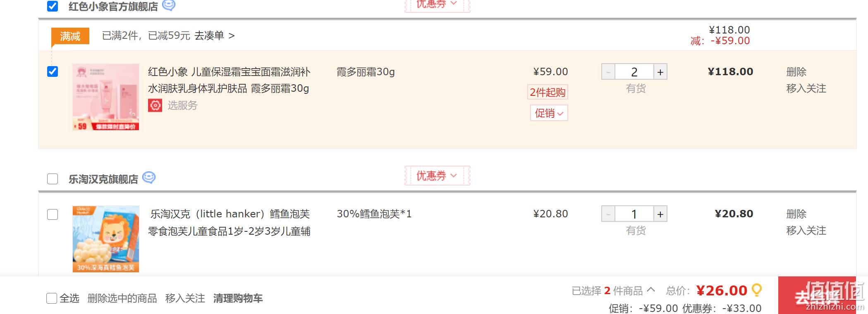Viewport: 868px width, 314px height.
Task: Select the 鳕鱼泡芙 item checkbox
Action: pyautogui.click(x=53, y=214)
